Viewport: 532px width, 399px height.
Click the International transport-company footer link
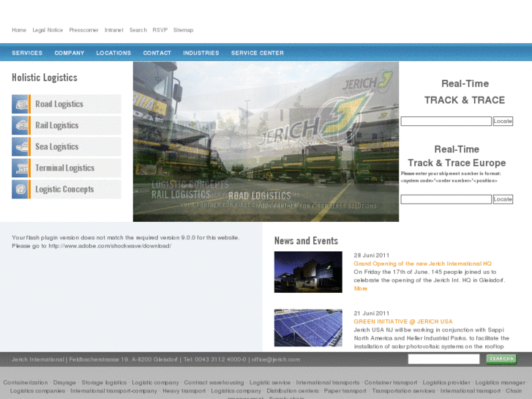[x=113, y=391]
